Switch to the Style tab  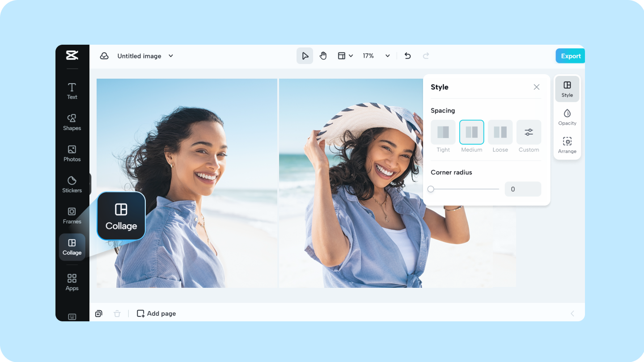(x=567, y=89)
